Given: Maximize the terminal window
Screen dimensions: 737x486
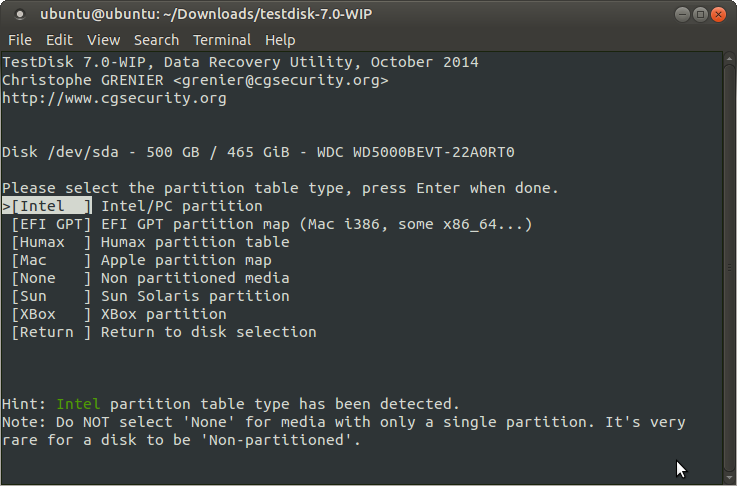Looking at the screenshot, I should pyautogui.click(x=699, y=15).
